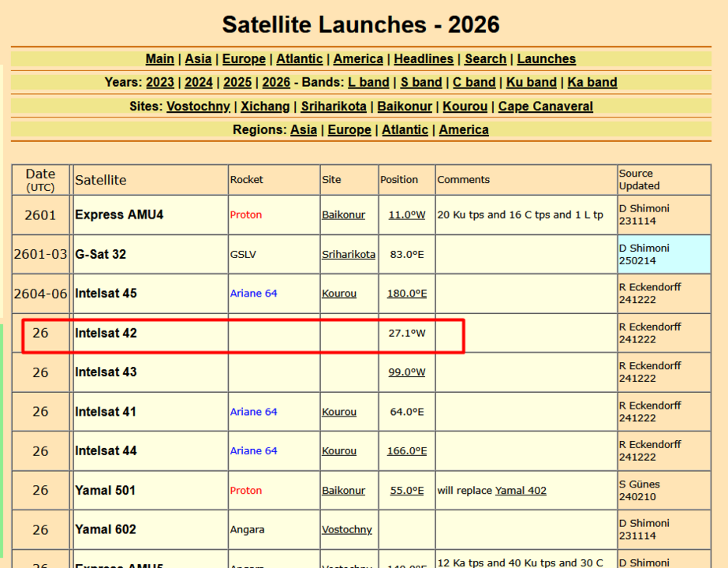
Task: Open Cape Canaveral site link
Action: [x=546, y=106]
